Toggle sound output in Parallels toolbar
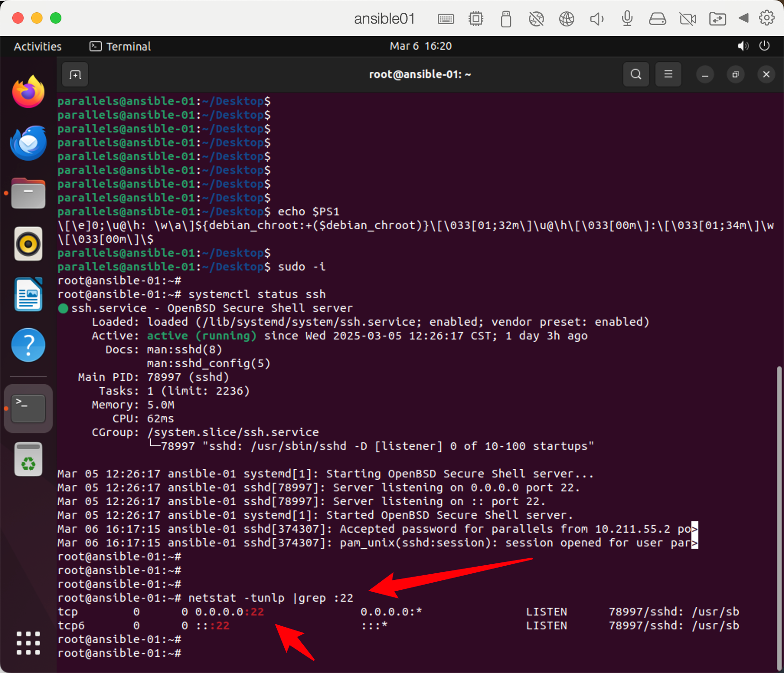The image size is (784, 673). [597, 19]
